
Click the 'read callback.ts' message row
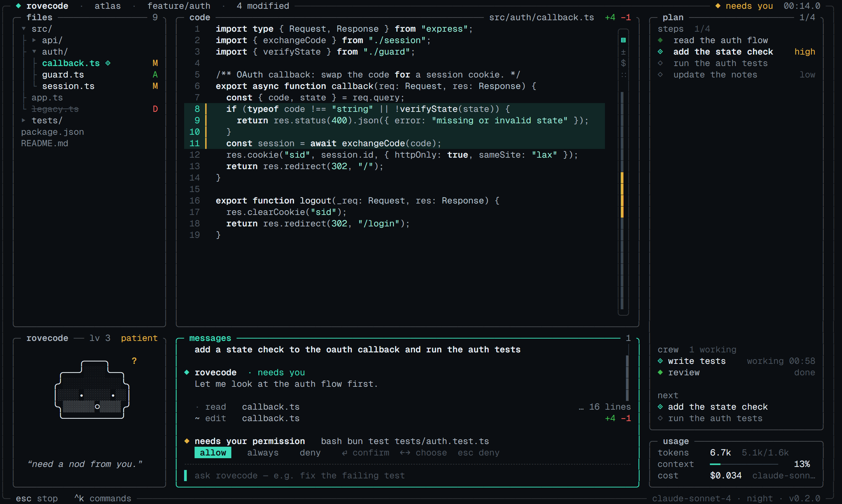point(413,407)
